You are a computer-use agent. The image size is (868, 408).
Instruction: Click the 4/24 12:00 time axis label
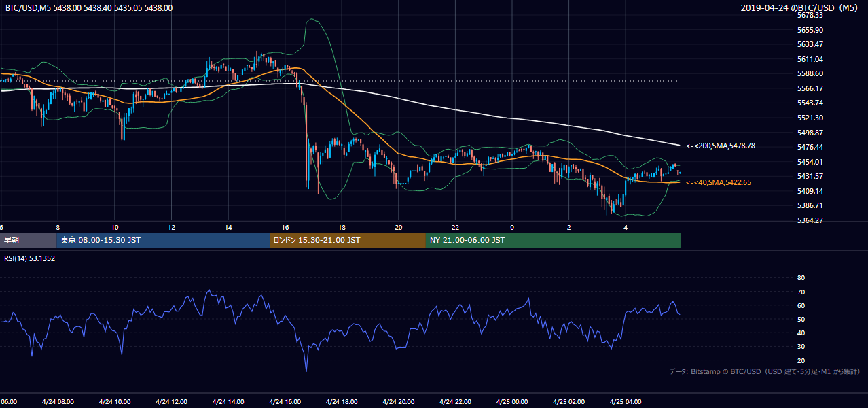171,402
